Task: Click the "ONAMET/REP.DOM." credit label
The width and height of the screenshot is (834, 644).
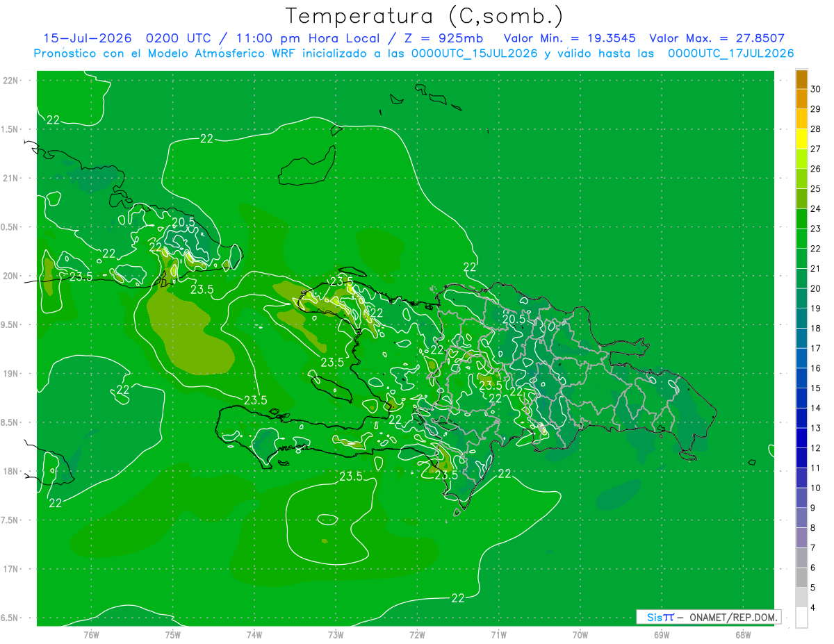Action: pos(733,617)
